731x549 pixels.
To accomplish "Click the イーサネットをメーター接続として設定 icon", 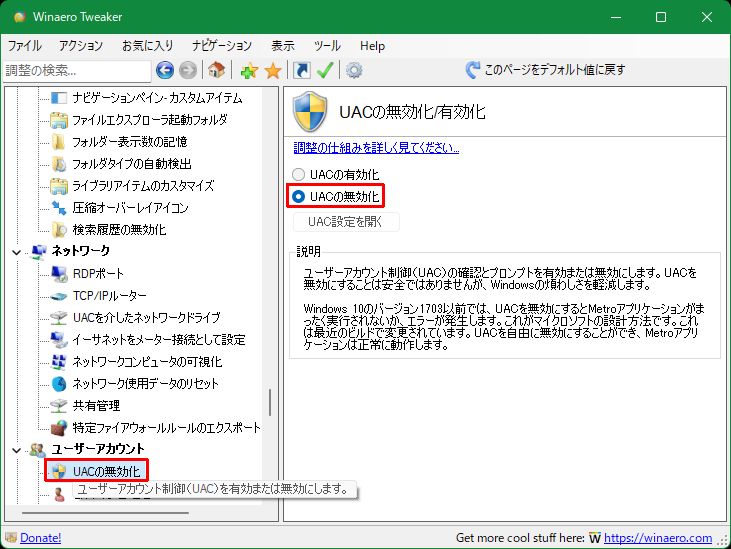I will 59,340.
